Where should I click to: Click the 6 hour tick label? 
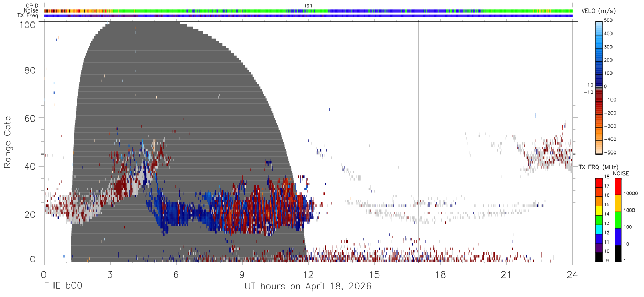[x=176, y=274]
